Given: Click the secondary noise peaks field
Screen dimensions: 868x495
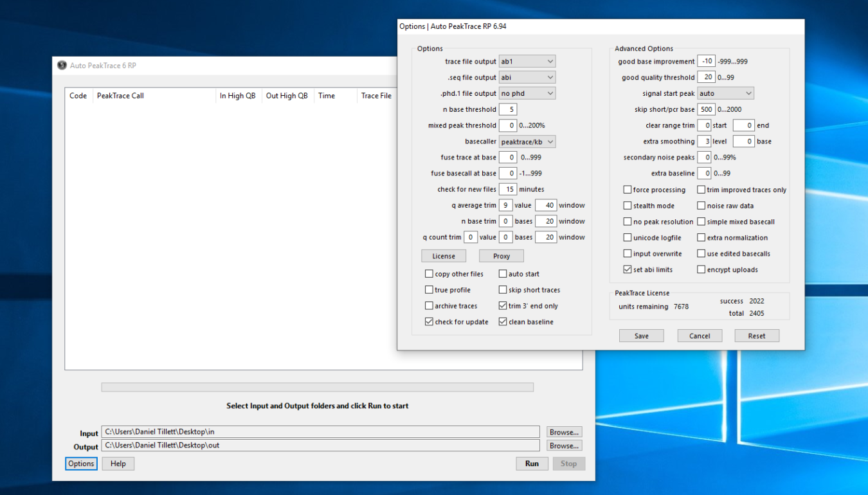Looking at the screenshot, I should pyautogui.click(x=704, y=157).
